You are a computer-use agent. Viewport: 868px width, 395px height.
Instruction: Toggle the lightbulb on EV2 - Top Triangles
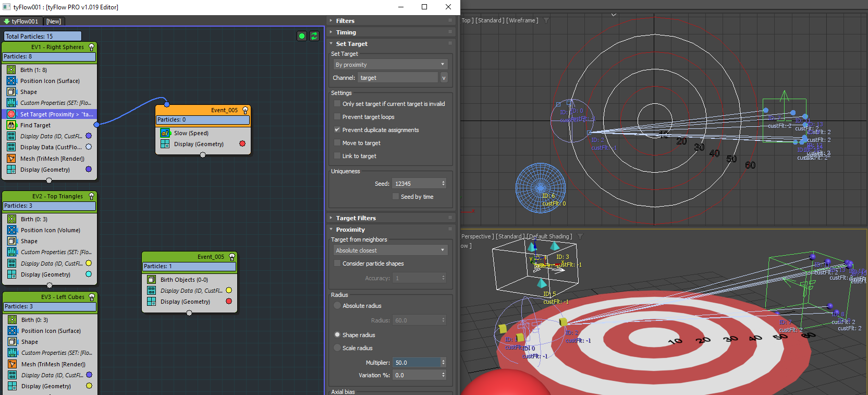point(92,196)
